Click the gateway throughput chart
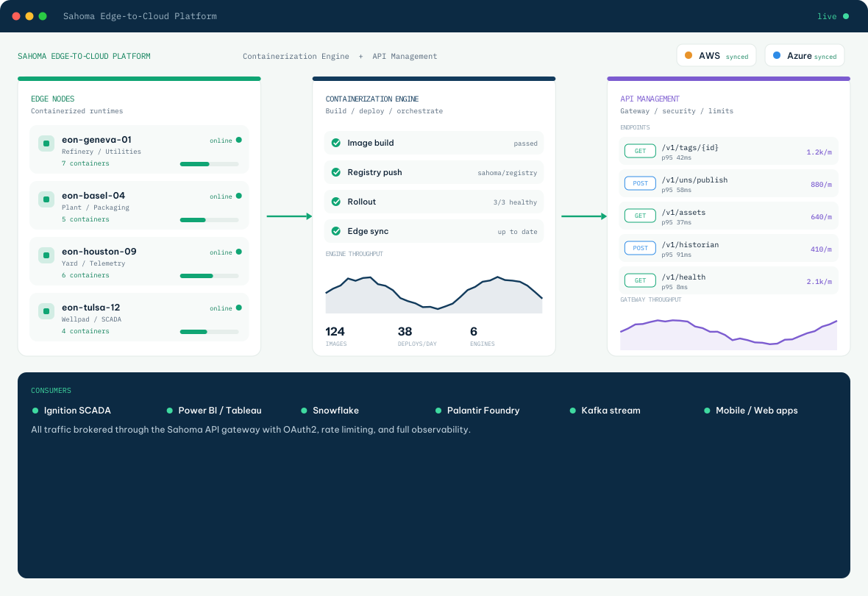868x596 pixels. (728, 335)
